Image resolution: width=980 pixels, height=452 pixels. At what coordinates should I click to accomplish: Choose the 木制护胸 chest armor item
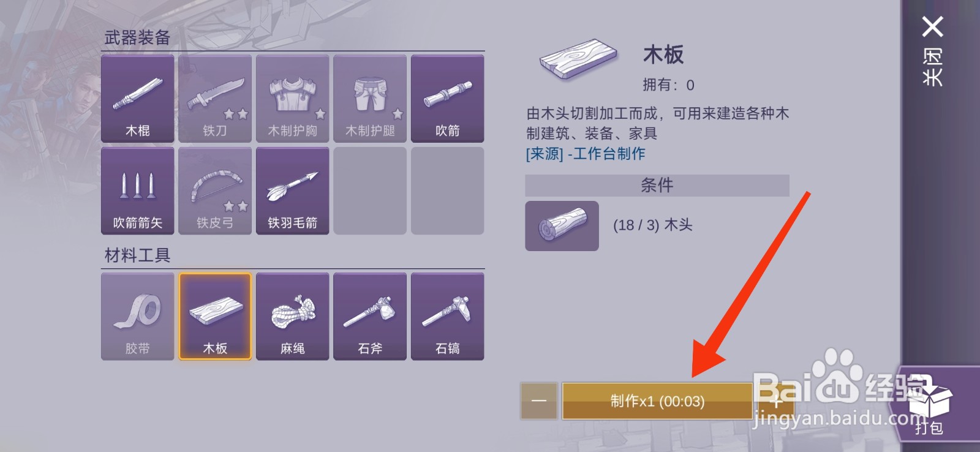[293, 99]
